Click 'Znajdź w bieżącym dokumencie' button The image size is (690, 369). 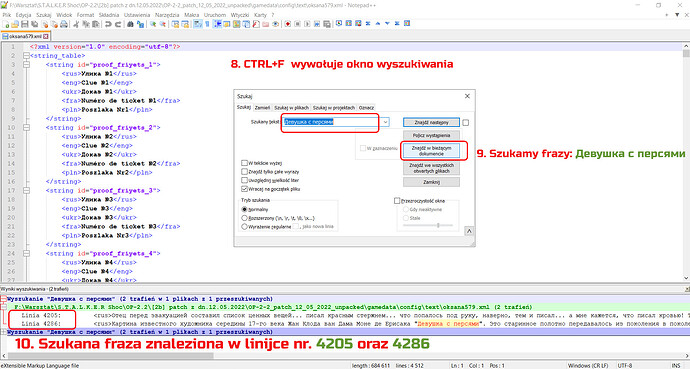point(431,151)
